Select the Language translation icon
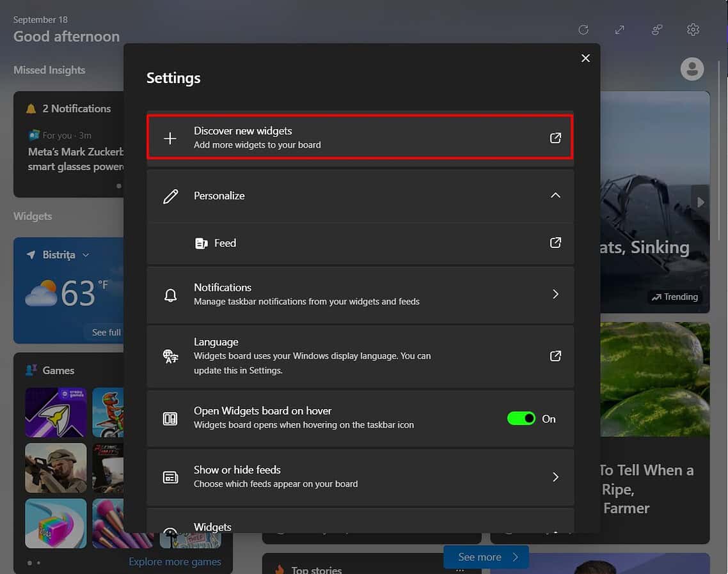728x574 pixels. [170, 357]
